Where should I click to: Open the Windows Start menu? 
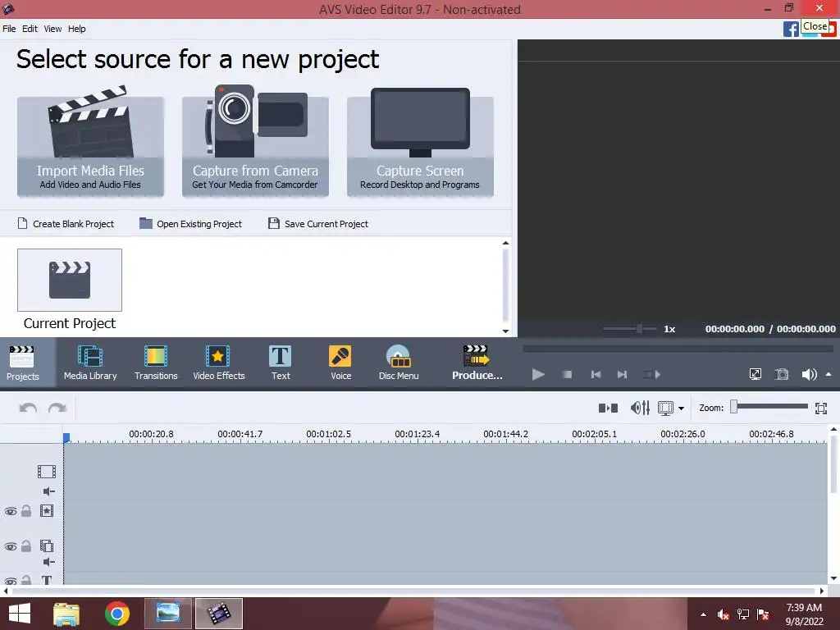20,614
